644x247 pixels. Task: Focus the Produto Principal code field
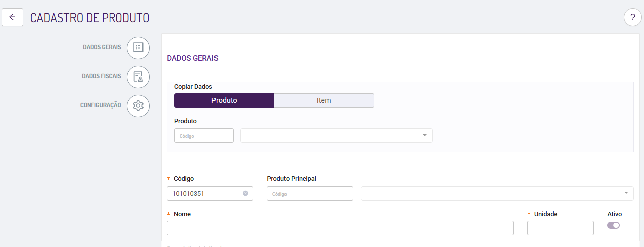(x=310, y=194)
